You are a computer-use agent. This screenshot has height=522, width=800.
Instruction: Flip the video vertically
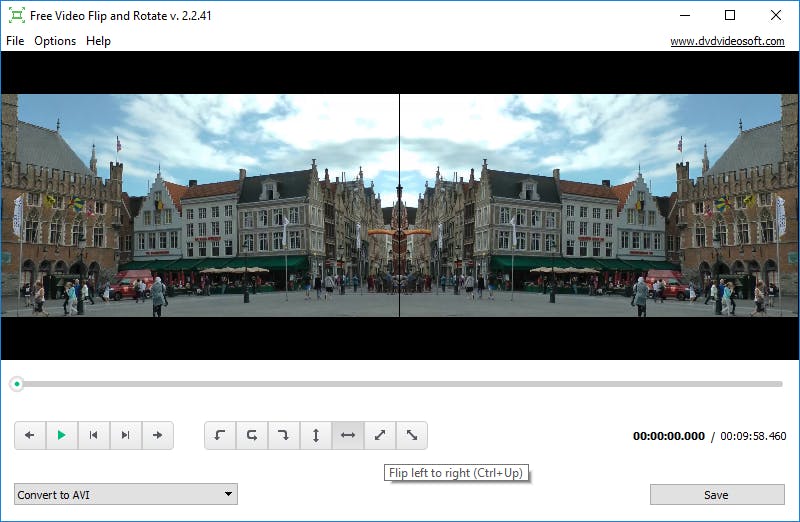pos(316,435)
